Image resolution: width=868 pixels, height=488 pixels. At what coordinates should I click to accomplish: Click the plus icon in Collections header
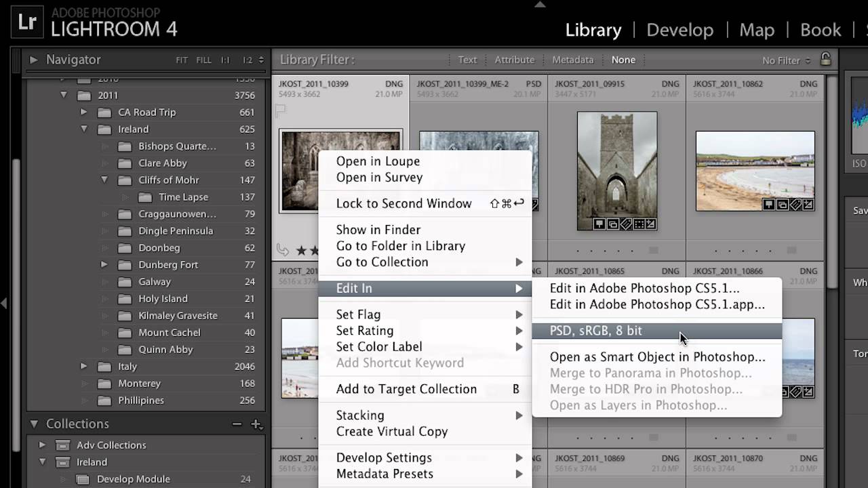[256, 424]
